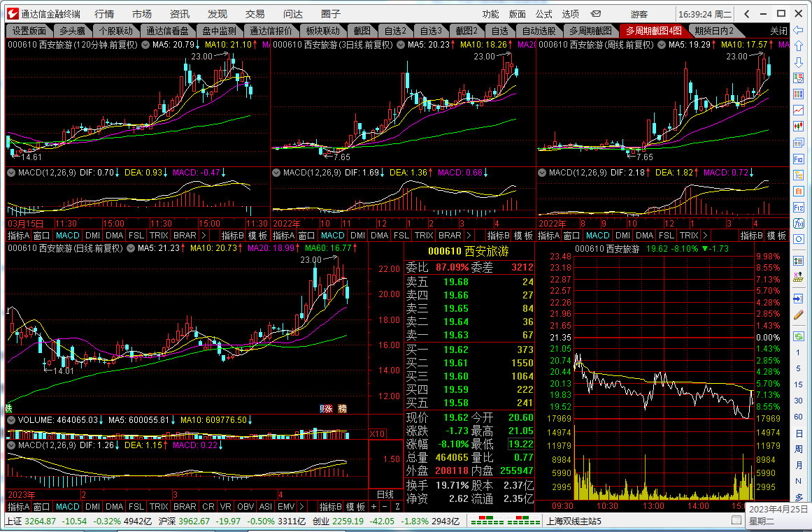Click the Z button under daily chart
Image resolution: width=812 pixels, height=532 pixels.
(x=397, y=507)
